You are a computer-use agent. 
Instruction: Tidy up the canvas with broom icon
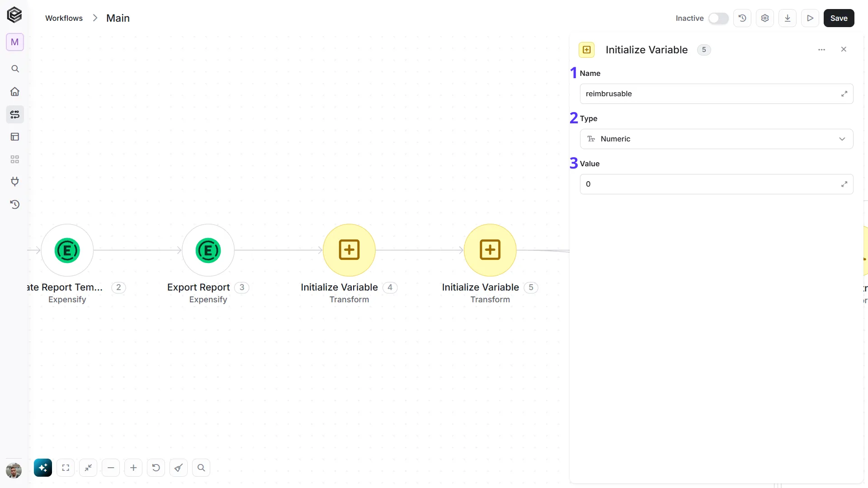pos(179,468)
